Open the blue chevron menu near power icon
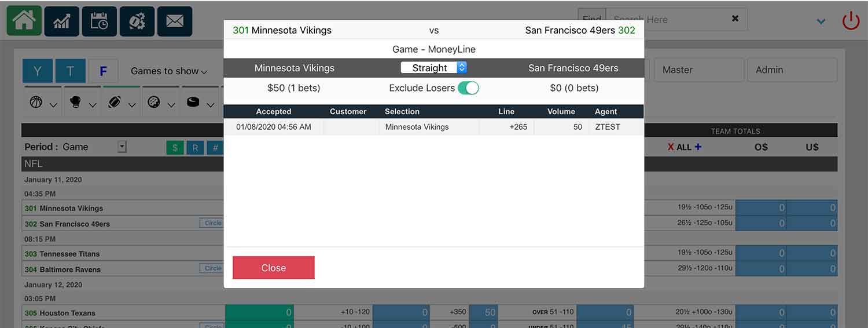The width and height of the screenshot is (868, 328). tap(821, 21)
